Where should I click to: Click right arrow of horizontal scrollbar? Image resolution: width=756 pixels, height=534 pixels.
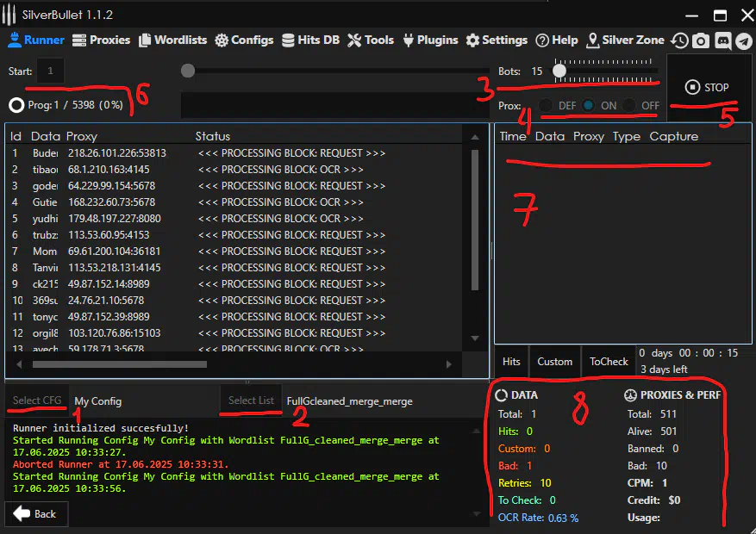[x=449, y=364]
